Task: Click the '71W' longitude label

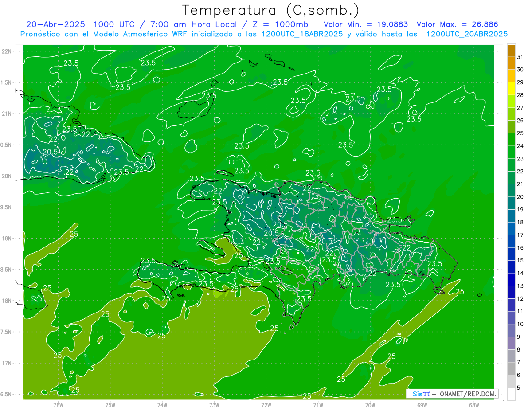Action: coord(318,405)
